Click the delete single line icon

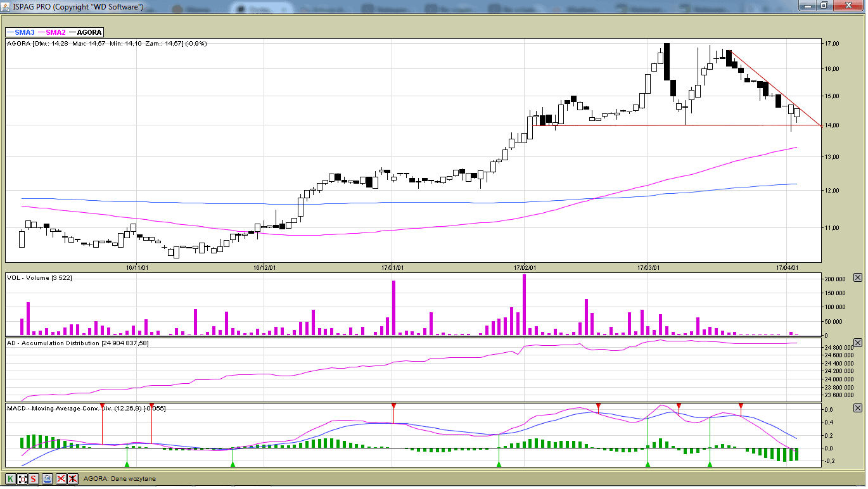click(73, 479)
